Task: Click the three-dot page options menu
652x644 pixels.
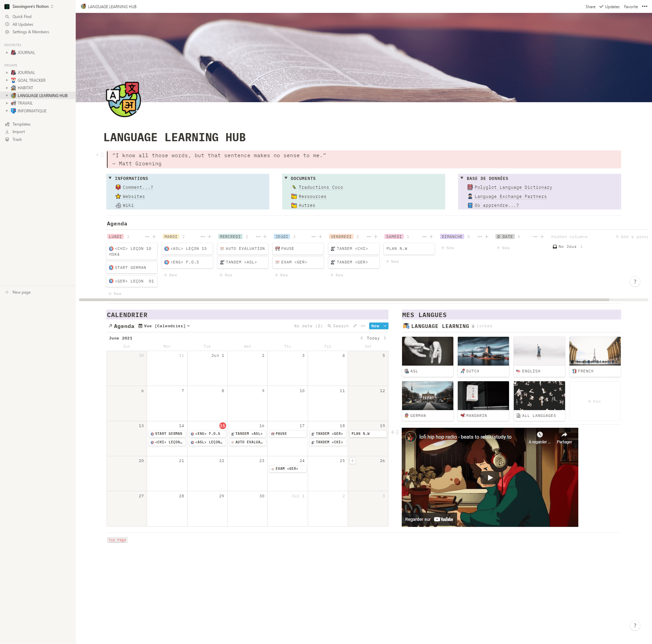Action: tap(645, 6)
